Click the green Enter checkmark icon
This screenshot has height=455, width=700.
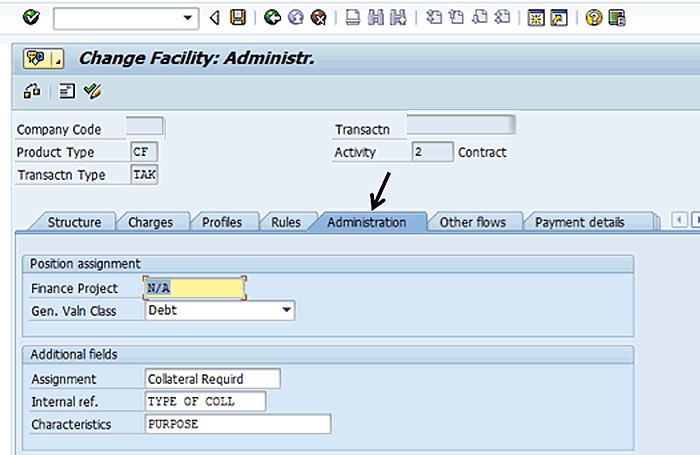click(x=31, y=17)
